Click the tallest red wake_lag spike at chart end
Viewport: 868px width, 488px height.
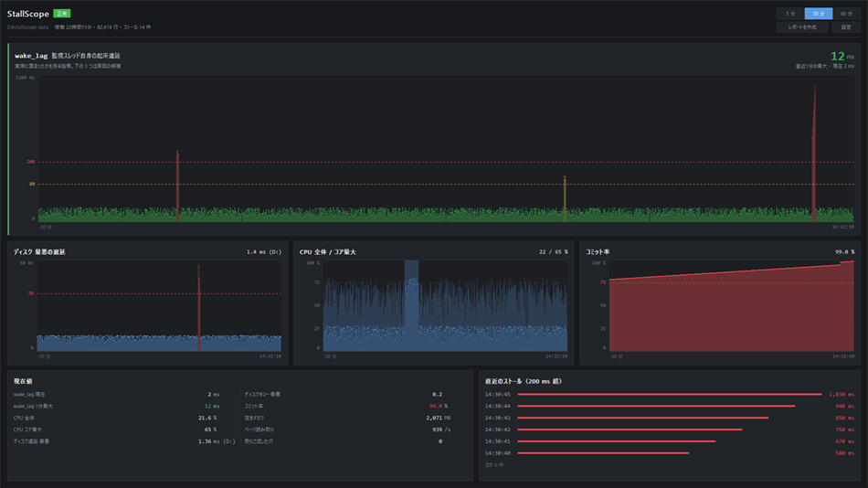click(x=814, y=154)
